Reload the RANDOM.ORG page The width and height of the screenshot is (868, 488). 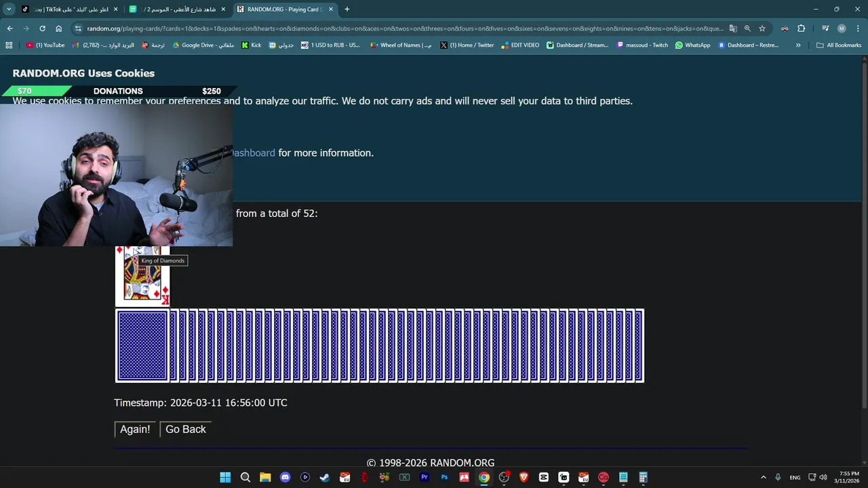pos(42,28)
